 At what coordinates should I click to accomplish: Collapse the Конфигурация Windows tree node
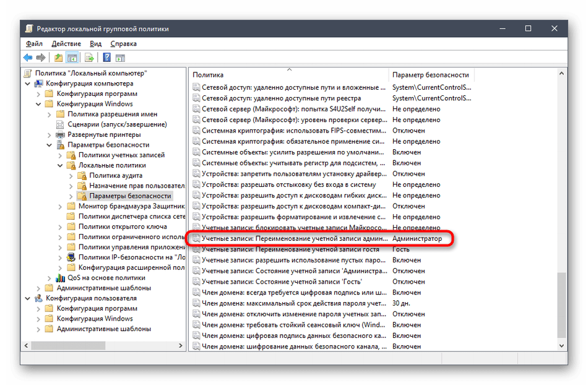[39, 104]
